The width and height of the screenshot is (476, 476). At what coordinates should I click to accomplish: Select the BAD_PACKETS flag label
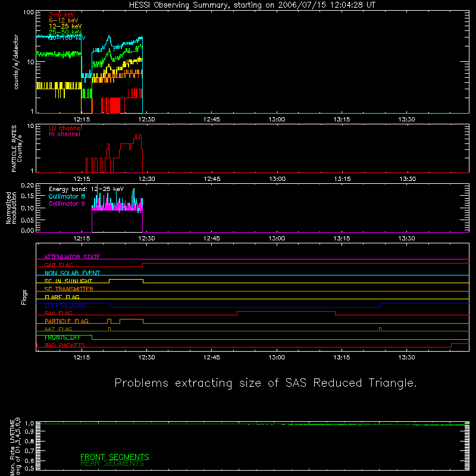point(65,345)
